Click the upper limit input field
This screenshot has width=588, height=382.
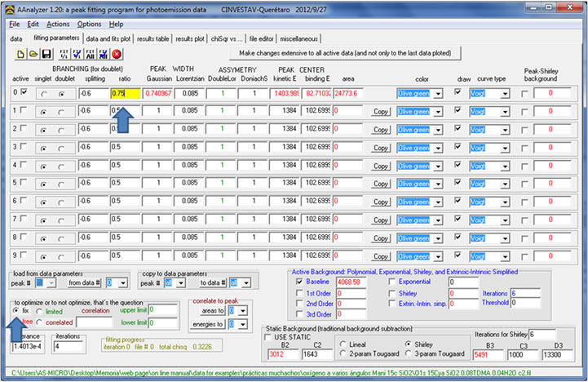tap(161, 310)
